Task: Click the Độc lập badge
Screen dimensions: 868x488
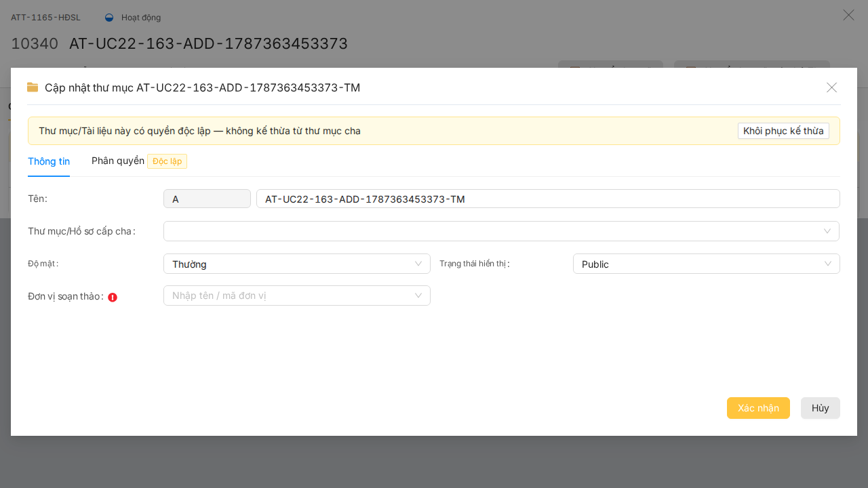Action: [167, 161]
